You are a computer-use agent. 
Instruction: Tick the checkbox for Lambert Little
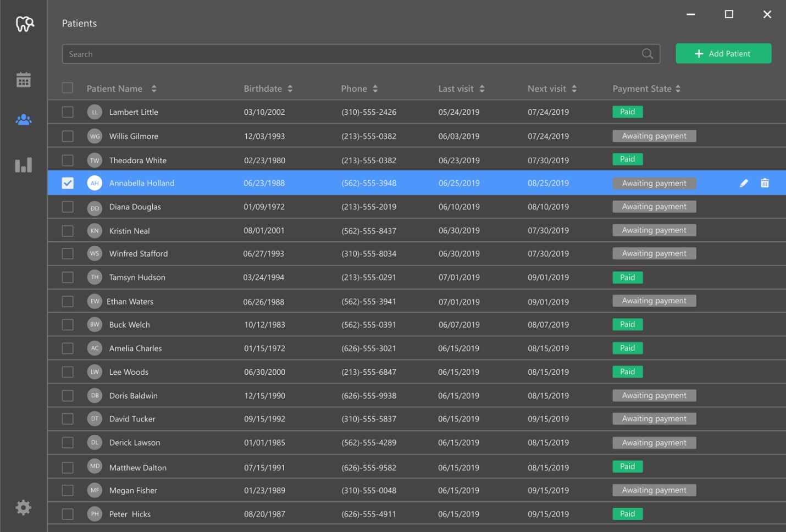coord(68,112)
